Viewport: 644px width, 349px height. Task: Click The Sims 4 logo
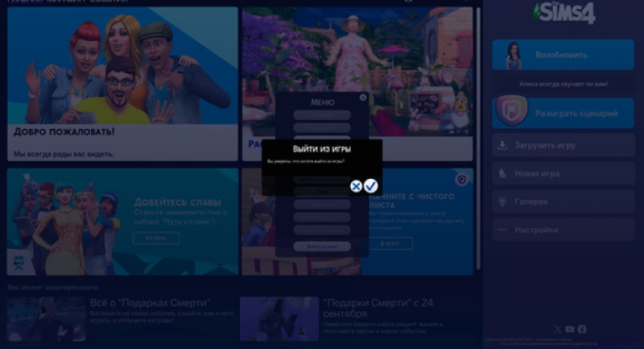tap(564, 12)
